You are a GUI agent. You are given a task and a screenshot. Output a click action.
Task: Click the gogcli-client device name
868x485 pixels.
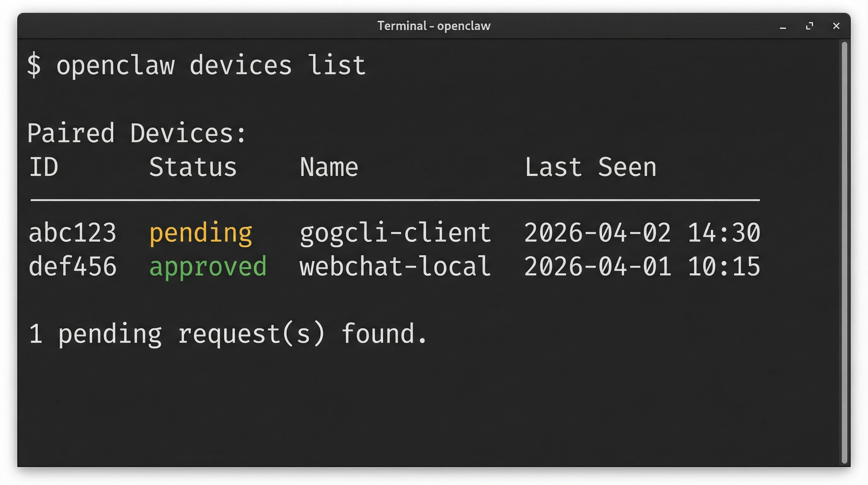tap(395, 232)
